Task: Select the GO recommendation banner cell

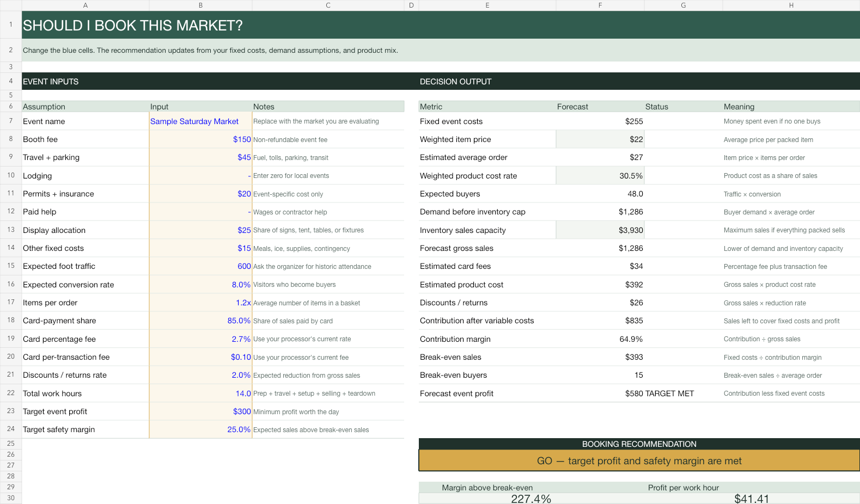Action: click(x=639, y=460)
